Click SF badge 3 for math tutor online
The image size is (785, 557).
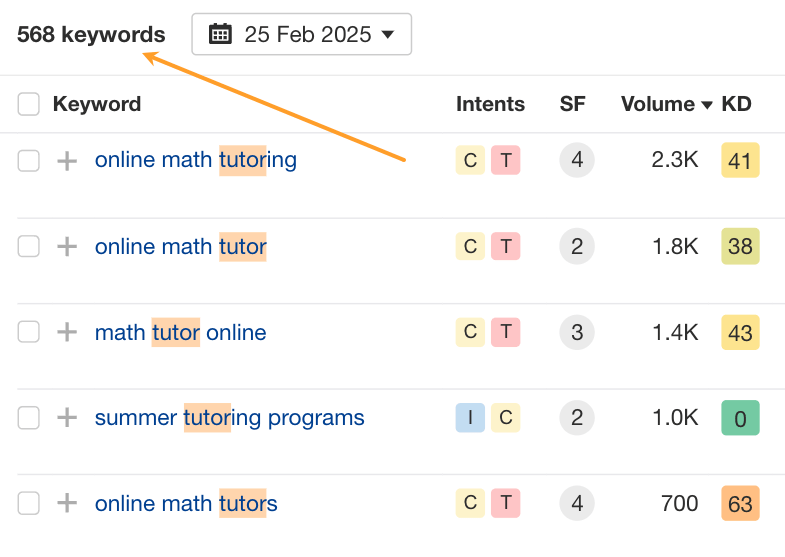click(x=576, y=332)
